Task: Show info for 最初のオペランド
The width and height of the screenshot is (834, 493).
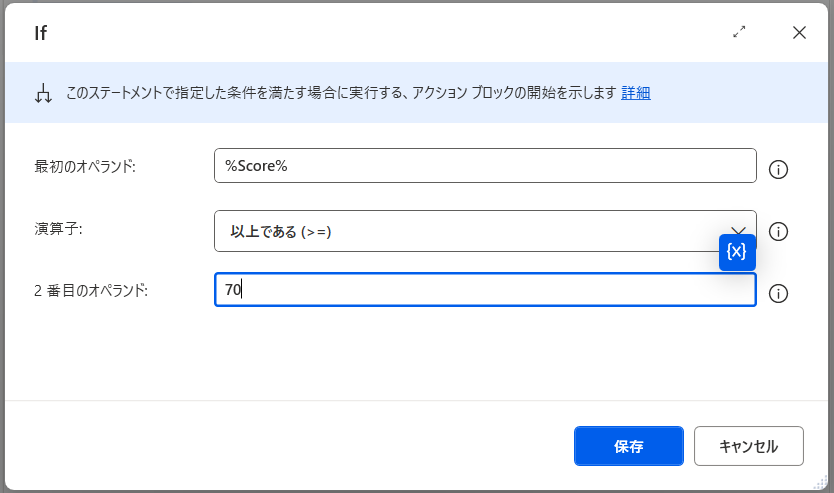Action: pos(778,169)
